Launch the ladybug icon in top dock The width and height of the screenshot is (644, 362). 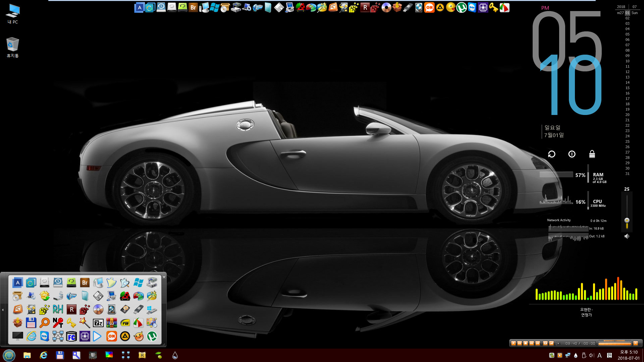tap(301, 7)
